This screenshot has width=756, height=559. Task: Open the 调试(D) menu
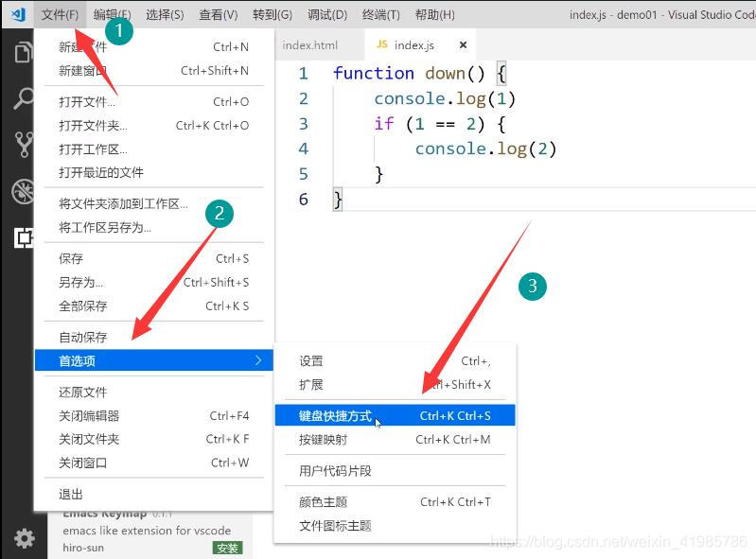click(327, 15)
